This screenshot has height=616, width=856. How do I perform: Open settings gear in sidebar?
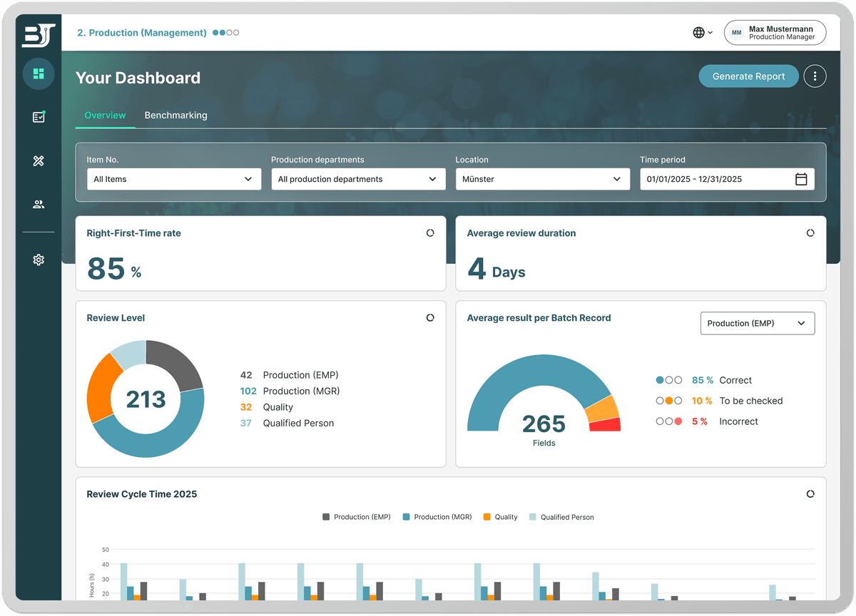click(39, 260)
